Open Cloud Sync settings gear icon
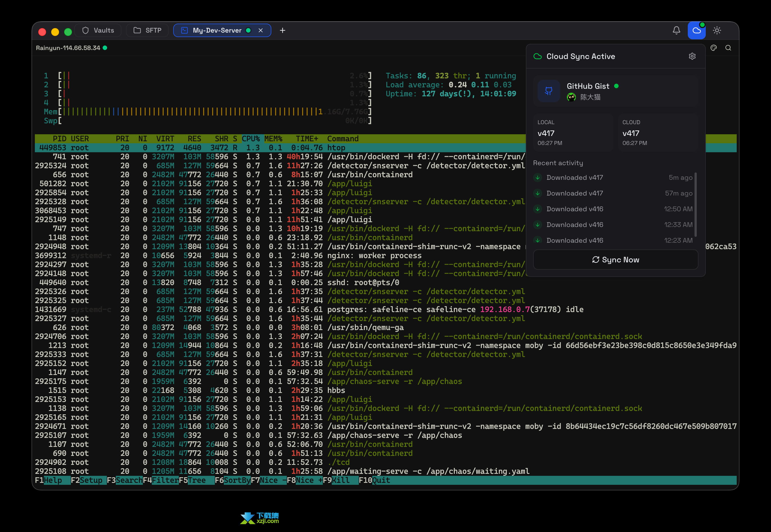This screenshot has width=771, height=532. click(692, 56)
